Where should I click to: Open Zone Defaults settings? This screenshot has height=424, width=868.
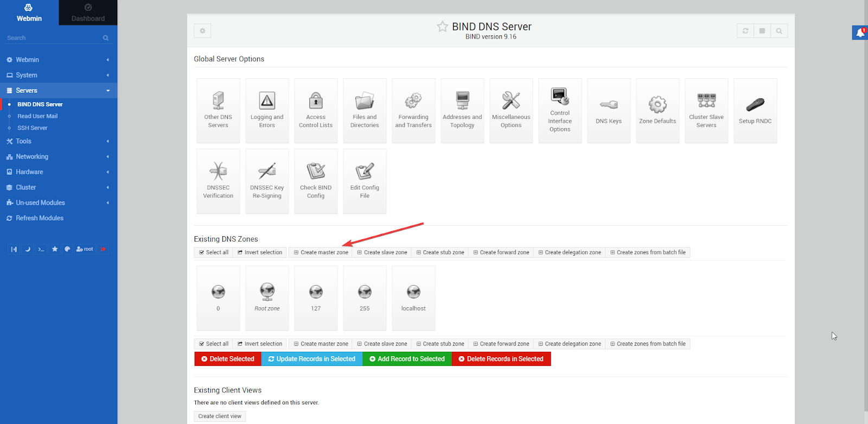point(658,111)
